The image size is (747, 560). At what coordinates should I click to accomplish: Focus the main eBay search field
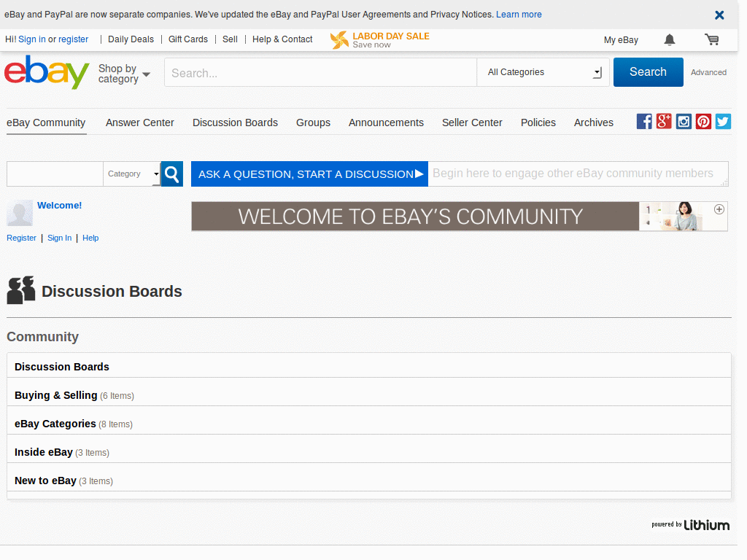click(320, 72)
